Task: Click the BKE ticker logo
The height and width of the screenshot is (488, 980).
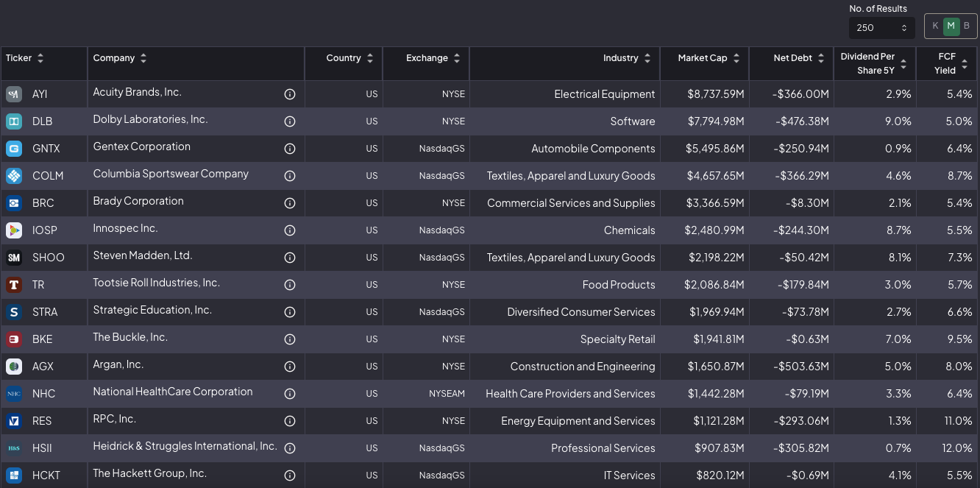Action: (x=14, y=339)
